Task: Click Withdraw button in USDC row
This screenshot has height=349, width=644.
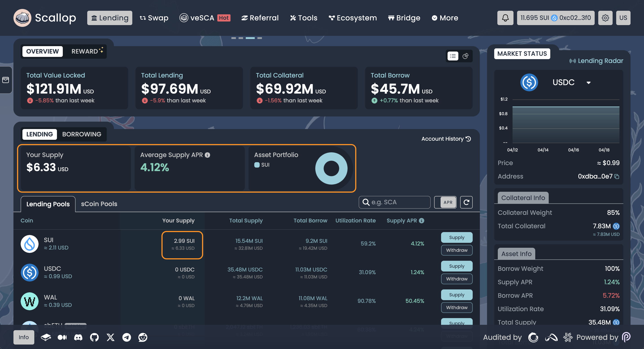Action: click(457, 279)
